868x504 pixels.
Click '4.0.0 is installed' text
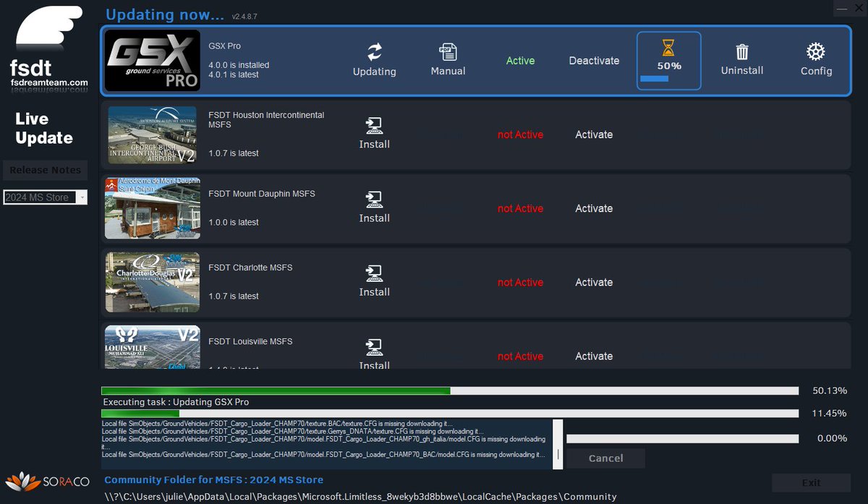[x=239, y=65]
